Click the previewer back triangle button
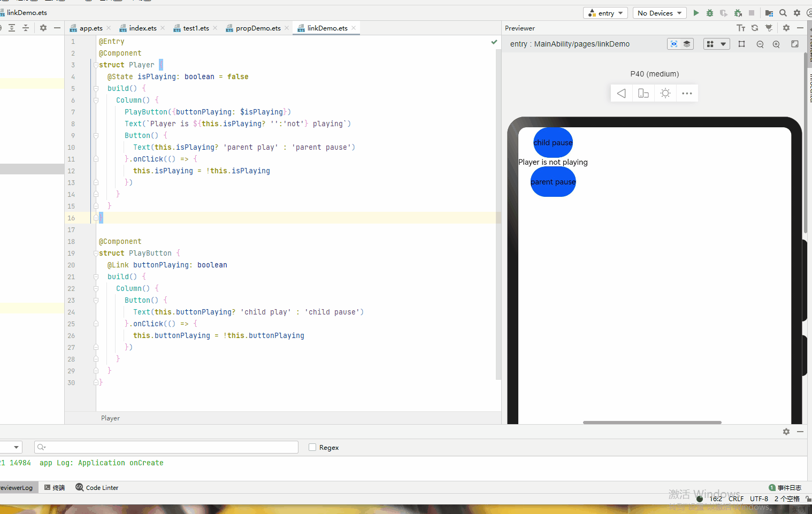The height and width of the screenshot is (514, 812). tap(622, 94)
